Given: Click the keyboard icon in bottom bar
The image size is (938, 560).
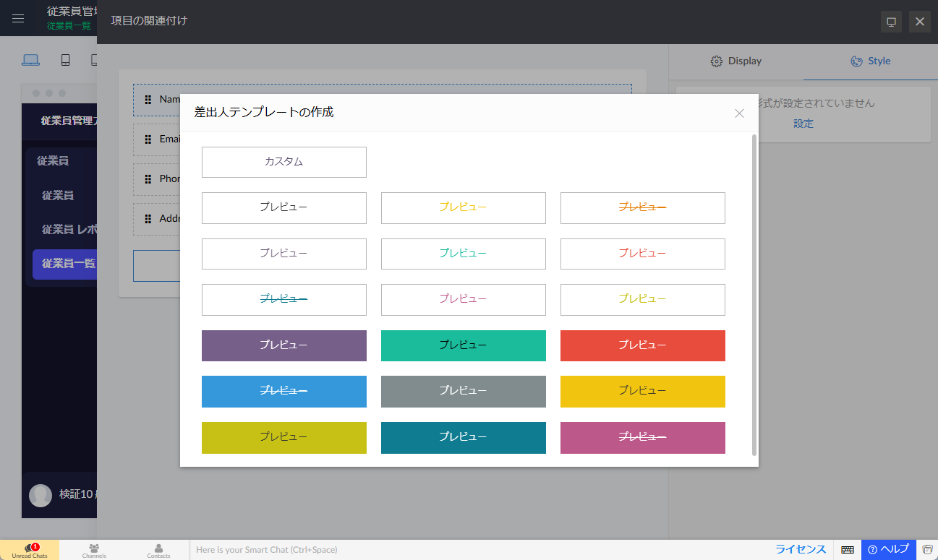Looking at the screenshot, I should 848,550.
